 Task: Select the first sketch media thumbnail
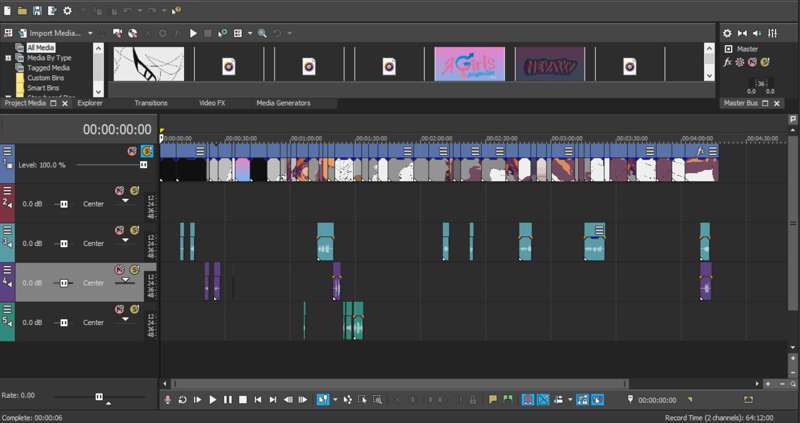click(x=148, y=64)
